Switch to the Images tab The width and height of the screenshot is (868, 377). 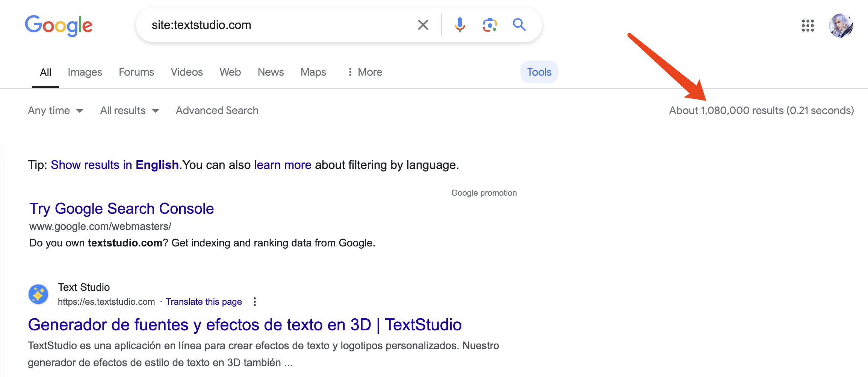click(x=85, y=72)
